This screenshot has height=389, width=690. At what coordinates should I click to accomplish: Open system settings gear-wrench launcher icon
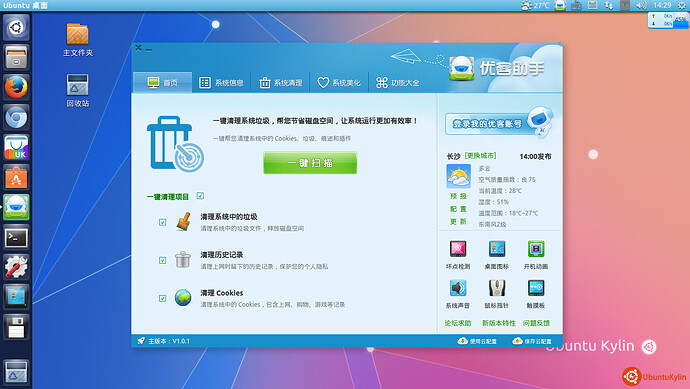[x=16, y=267]
